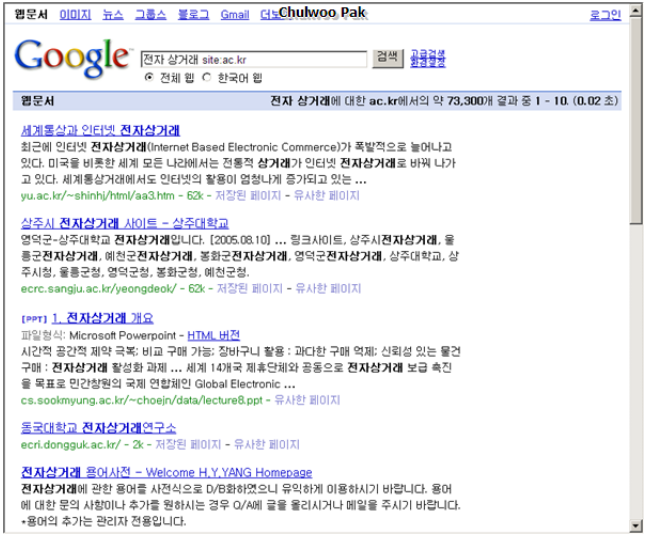648x538 pixels.
Task: Open result 세계통상과 인터넷 전자상거래
Action: tap(100, 131)
